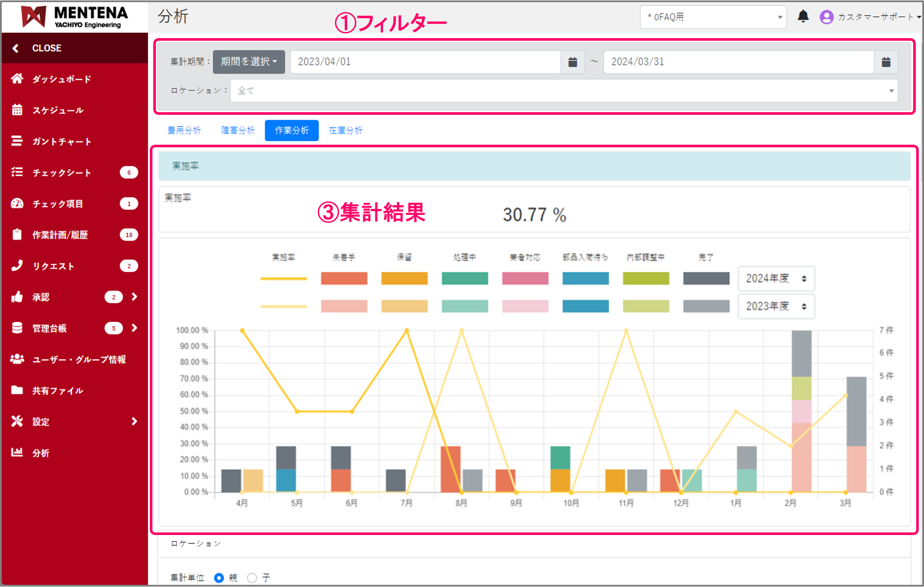Click the 完了 gray color swatch in legend
Image resolution: width=924 pixels, height=587 pixels.
point(706,279)
